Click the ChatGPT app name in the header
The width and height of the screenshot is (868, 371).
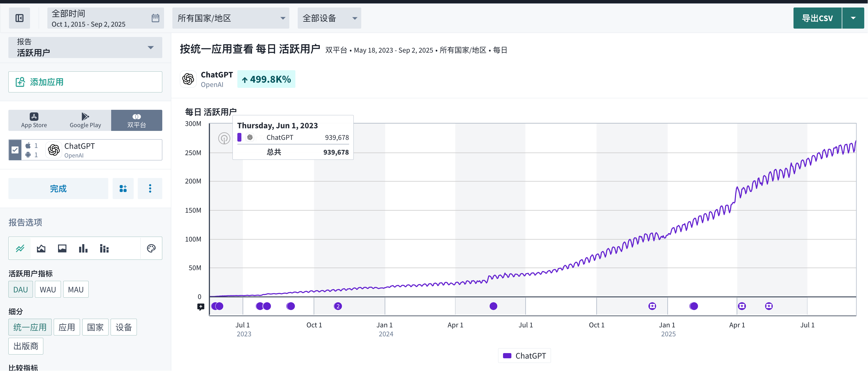[217, 75]
